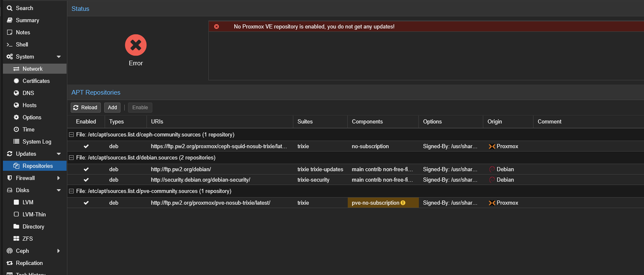The image size is (644, 275).
Task: Click the Search magnifier icon
Action: tap(10, 8)
